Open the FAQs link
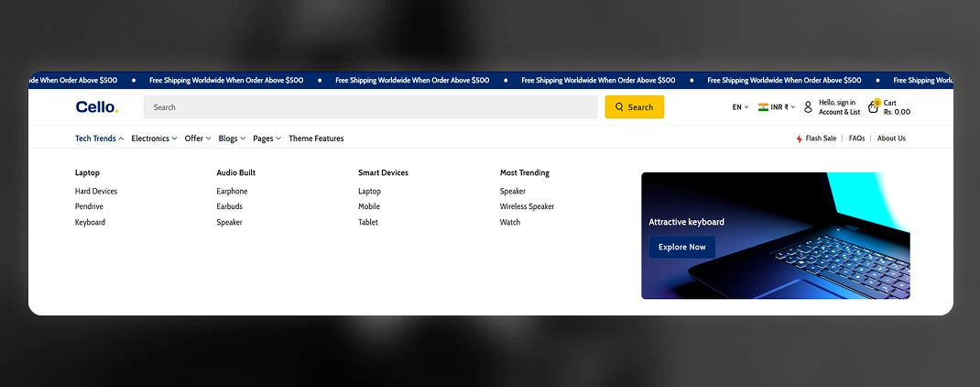The image size is (980, 387). [x=856, y=138]
